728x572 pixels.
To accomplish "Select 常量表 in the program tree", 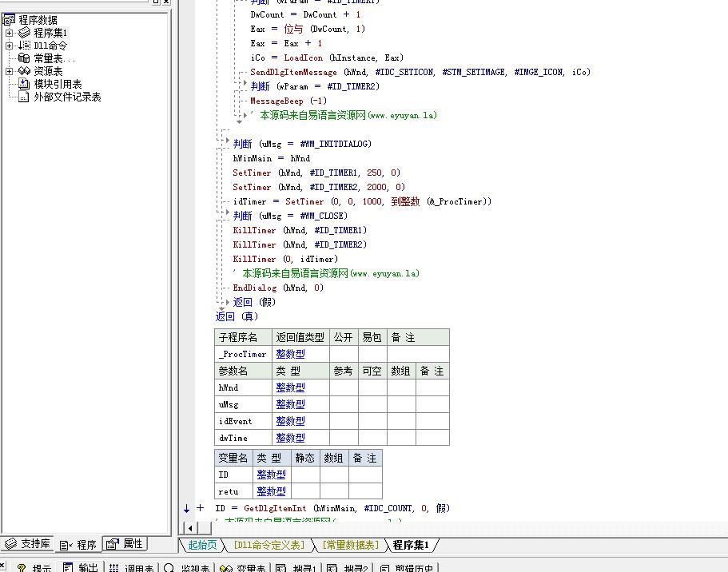I will pos(54,58).
